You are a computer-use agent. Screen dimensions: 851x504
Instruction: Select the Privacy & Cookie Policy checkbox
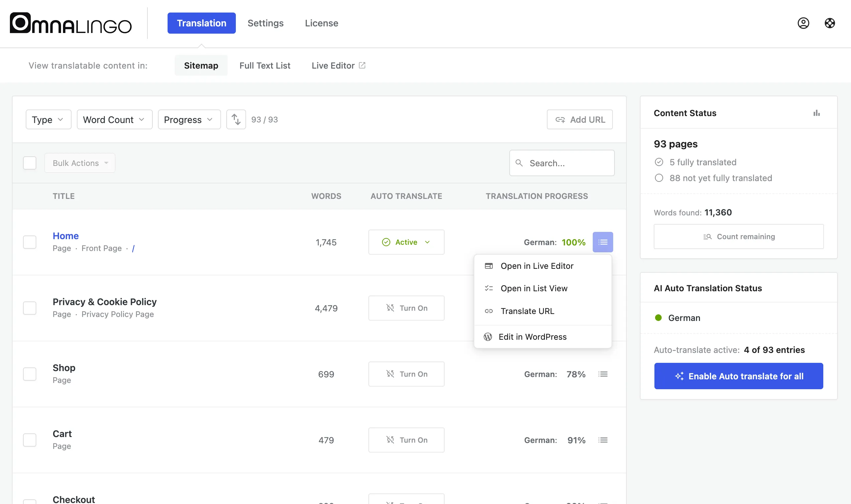(30, 308)
